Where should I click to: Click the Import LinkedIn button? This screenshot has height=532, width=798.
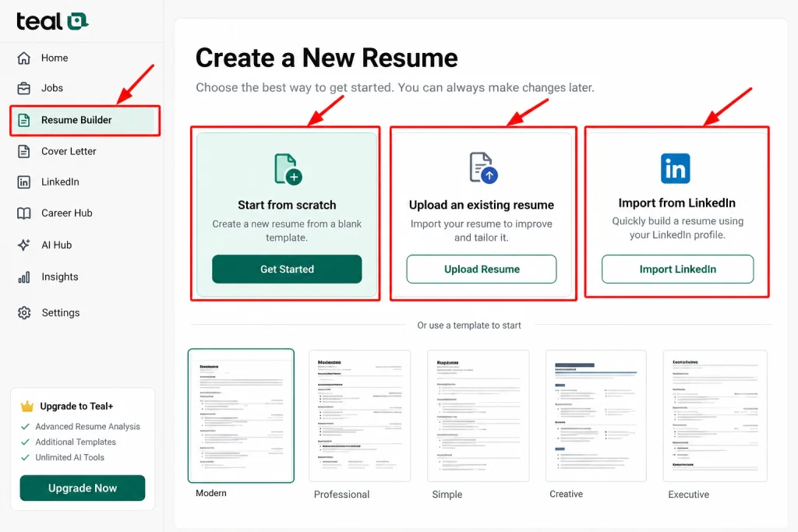(677, 269)
